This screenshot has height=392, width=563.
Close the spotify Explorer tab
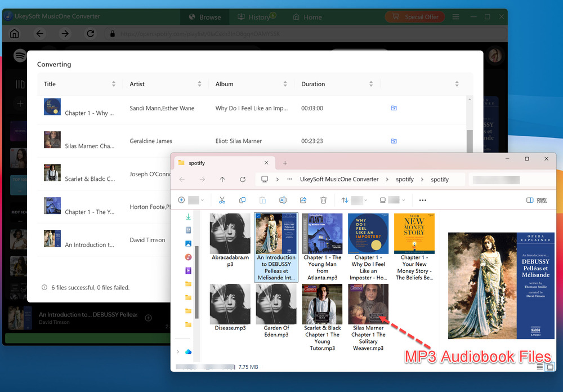(266, 163)
